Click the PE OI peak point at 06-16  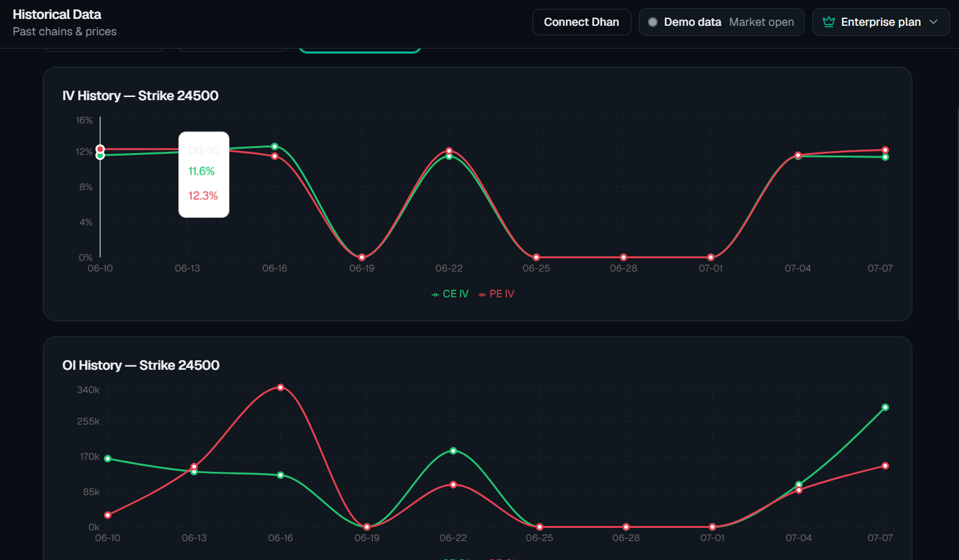point(280,387)
